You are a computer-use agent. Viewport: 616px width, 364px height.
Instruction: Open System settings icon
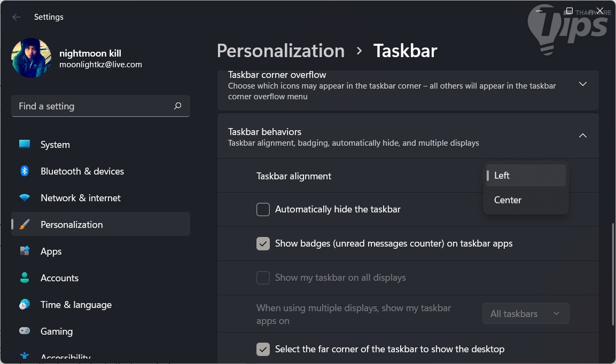tap(25, 144)
